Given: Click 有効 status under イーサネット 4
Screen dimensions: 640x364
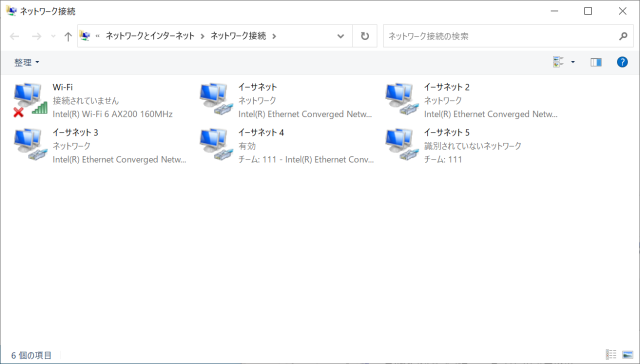Looking at the screenshot, I should [247, 146].
